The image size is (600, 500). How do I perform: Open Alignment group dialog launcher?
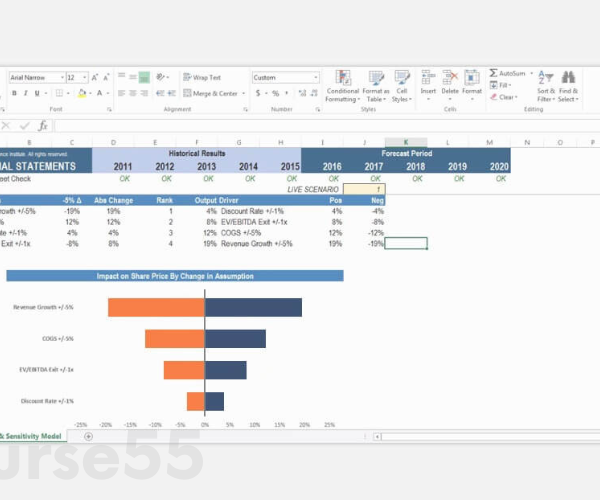coord(245,110)
